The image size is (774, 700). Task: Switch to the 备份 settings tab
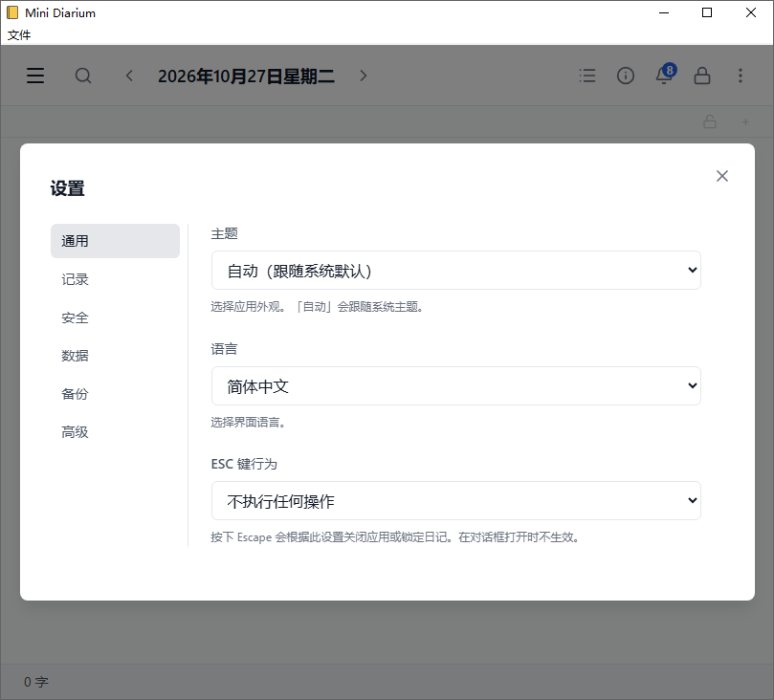click(x=115, y=394)
